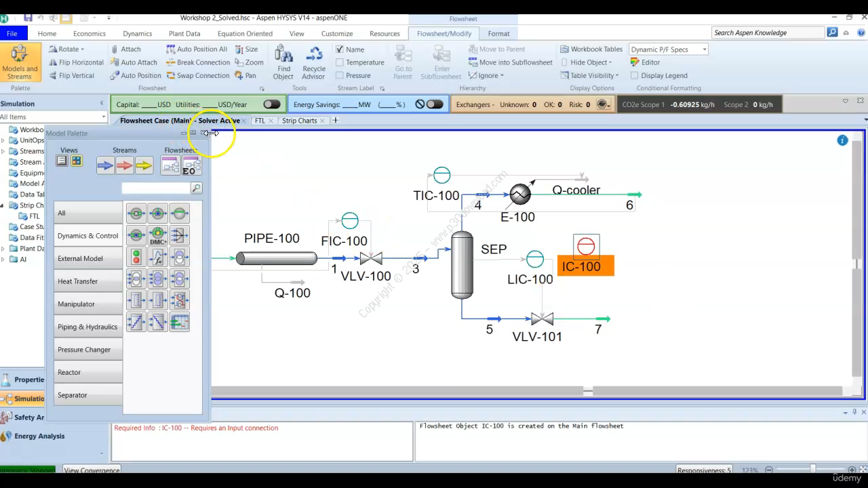Open the conditional formatting Editor

[x=645, y=62]
